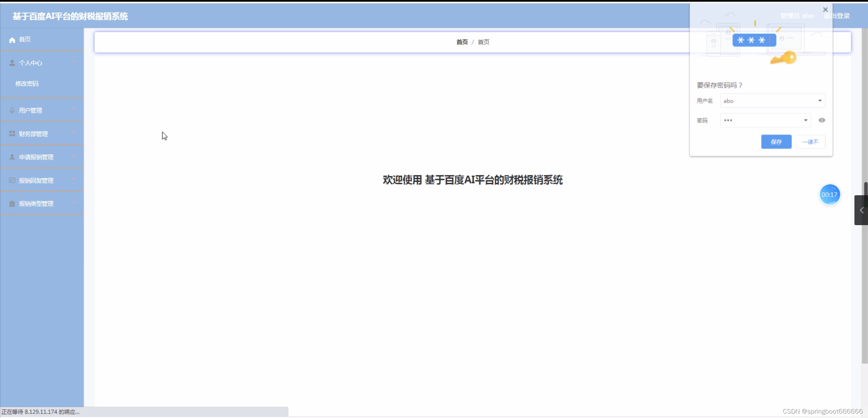
Task: Collapse the 个人中心 menu chevron
Action: pyautogui.click(x=74, y=62)
